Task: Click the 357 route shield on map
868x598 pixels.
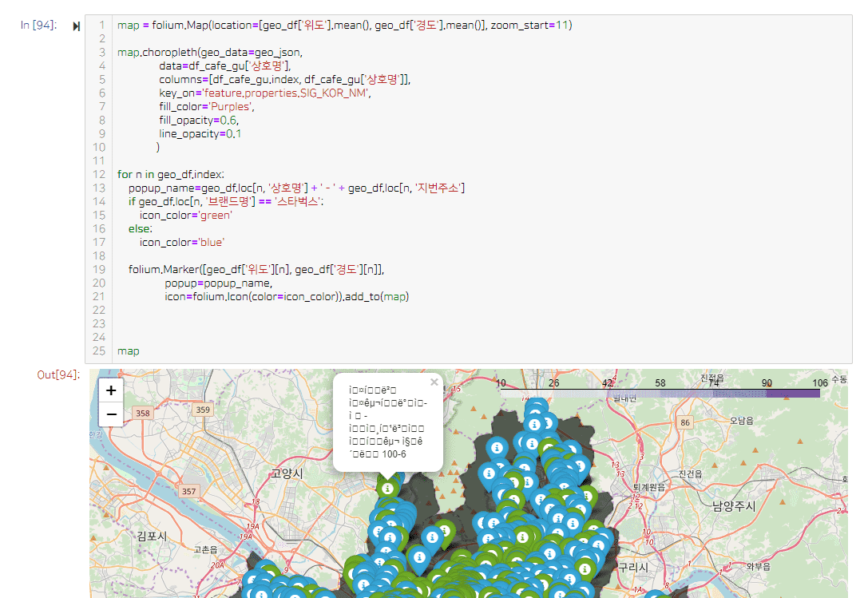Action: [188, 491]
